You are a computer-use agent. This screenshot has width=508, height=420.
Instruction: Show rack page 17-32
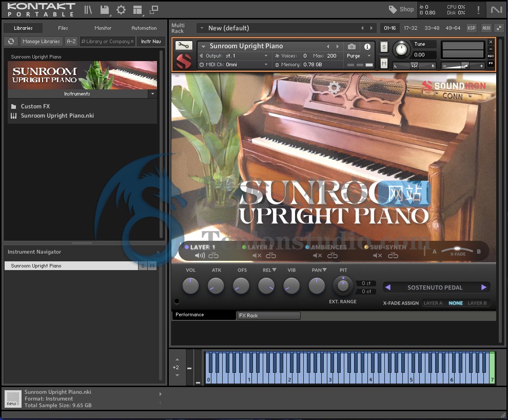tap(411, 28)
